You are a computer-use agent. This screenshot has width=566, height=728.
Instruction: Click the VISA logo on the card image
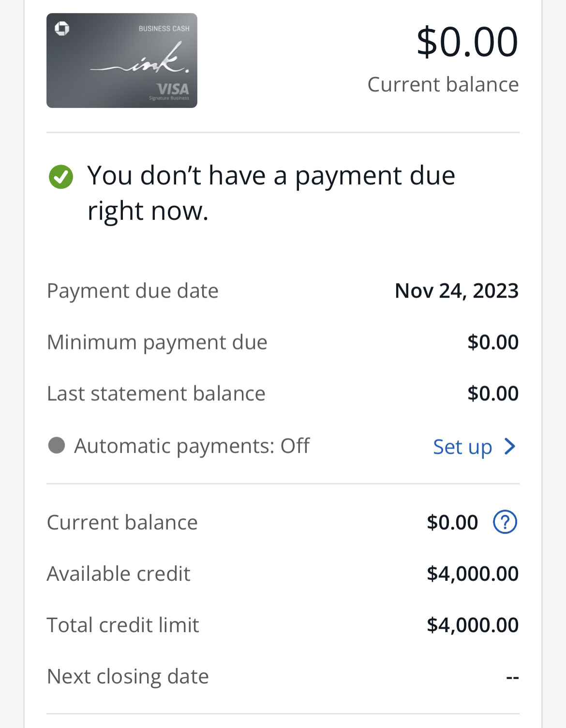(173, 89)
